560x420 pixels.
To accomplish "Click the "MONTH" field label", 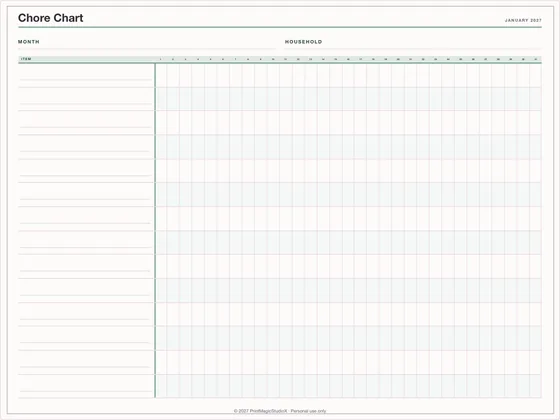I will click(29, 42).
